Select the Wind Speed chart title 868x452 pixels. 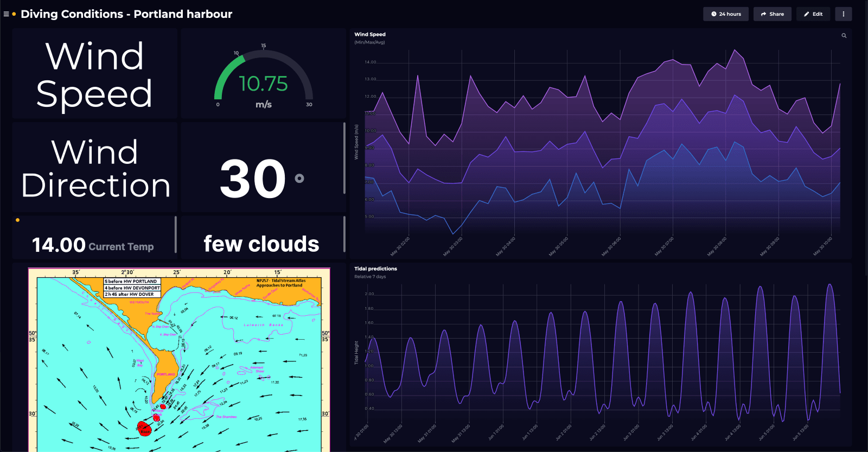click(x=370, y=34)
